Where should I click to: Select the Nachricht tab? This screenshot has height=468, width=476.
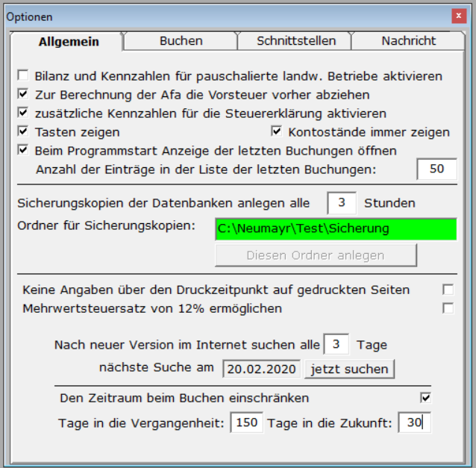coord(408,41)
